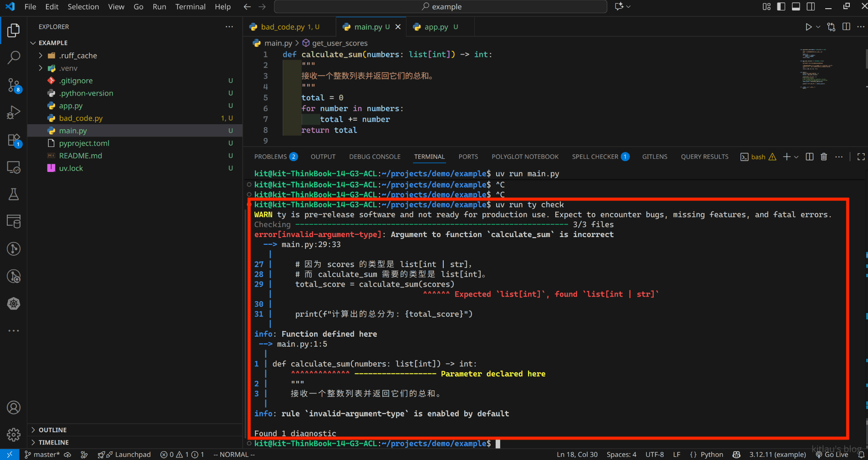Toggle the bottom panel visibility

[x=796, y=6]
